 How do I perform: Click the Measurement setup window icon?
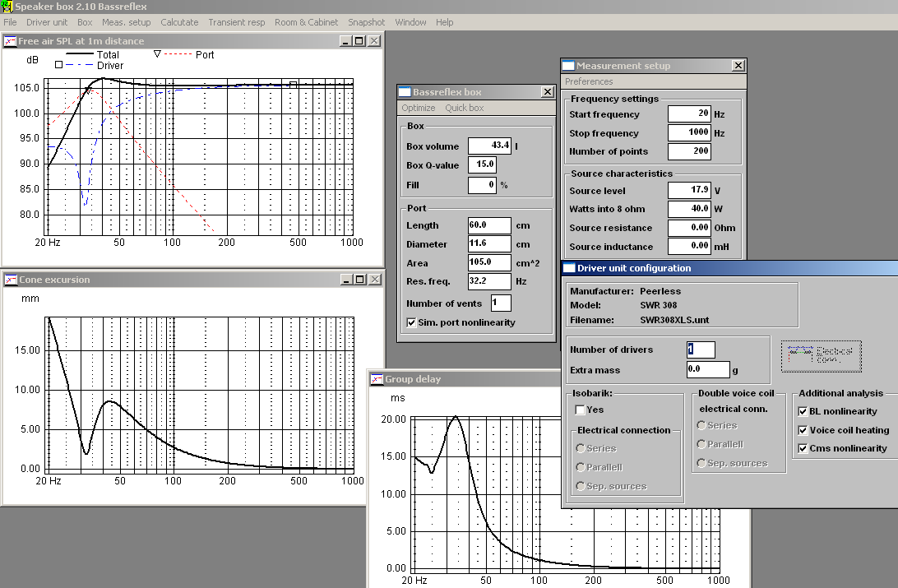568,66
